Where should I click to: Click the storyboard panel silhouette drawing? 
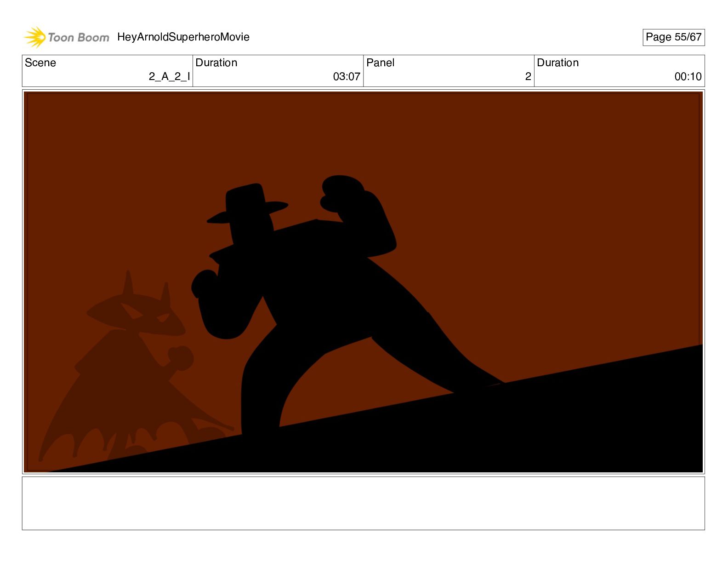(363, 282)
